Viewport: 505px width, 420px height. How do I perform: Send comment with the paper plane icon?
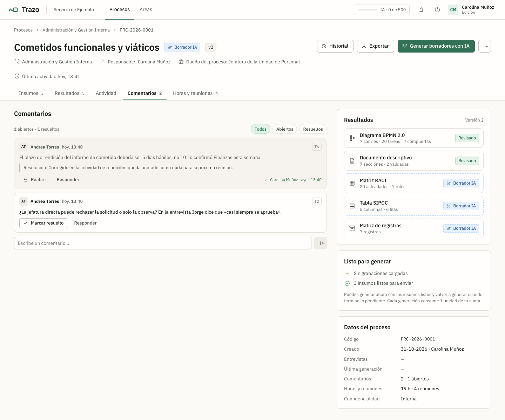[321, 243]
